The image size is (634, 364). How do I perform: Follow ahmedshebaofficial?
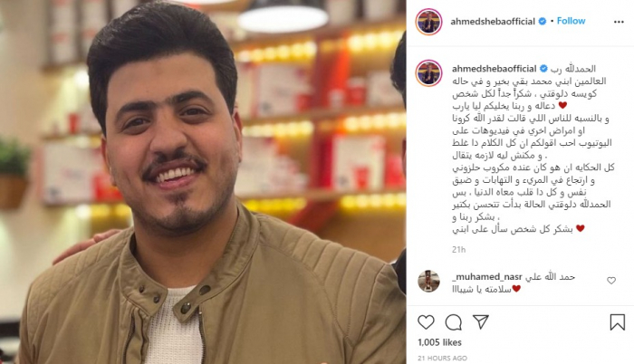571,21
